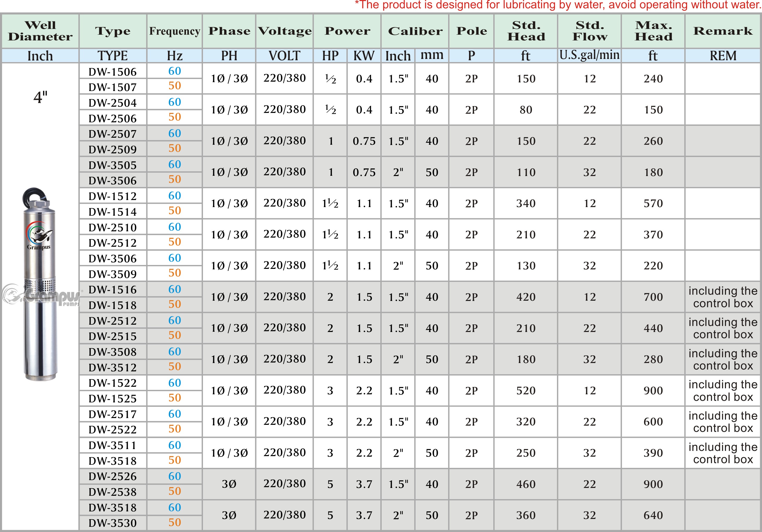Click the Std. Flow column header

point(589,31)
